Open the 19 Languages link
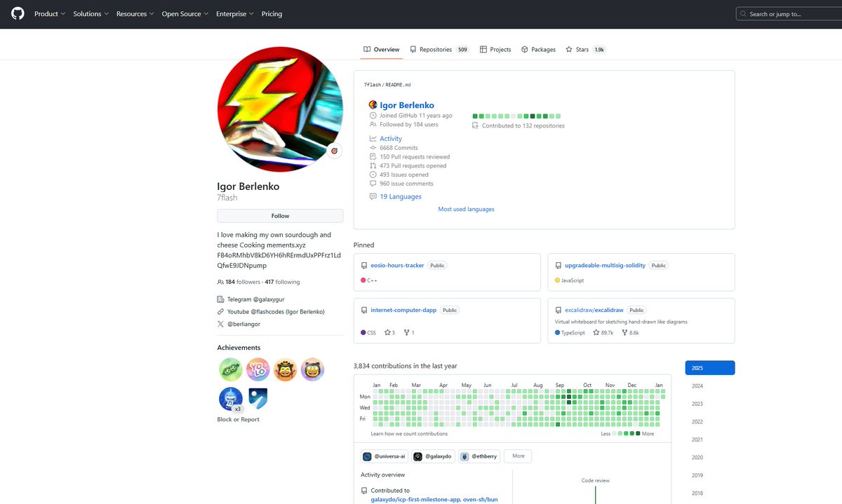The height and width of the screenshot is (504, 842). [x=401, y=197]
